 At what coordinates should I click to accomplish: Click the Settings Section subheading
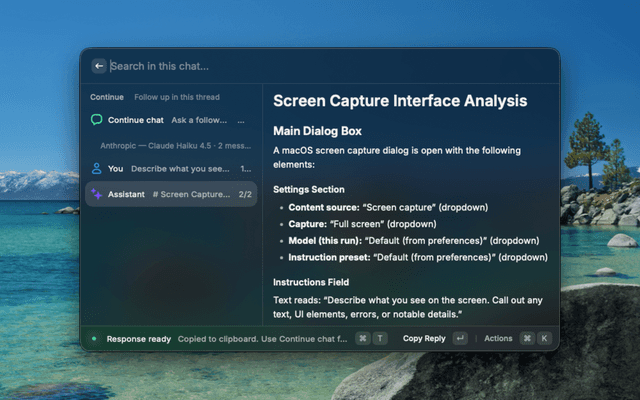tap(309, 189)
